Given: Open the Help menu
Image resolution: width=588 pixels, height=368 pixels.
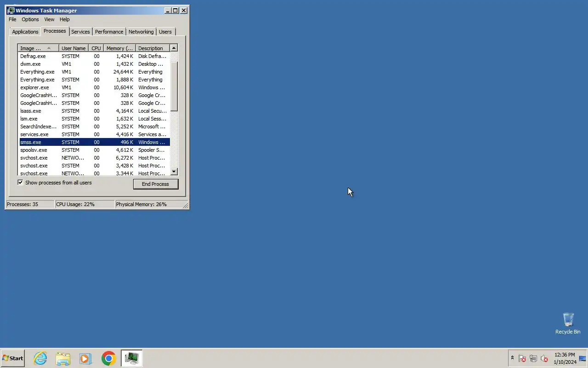Looking at the screenshot, I should pyautogui.click(x=65, y=19).
